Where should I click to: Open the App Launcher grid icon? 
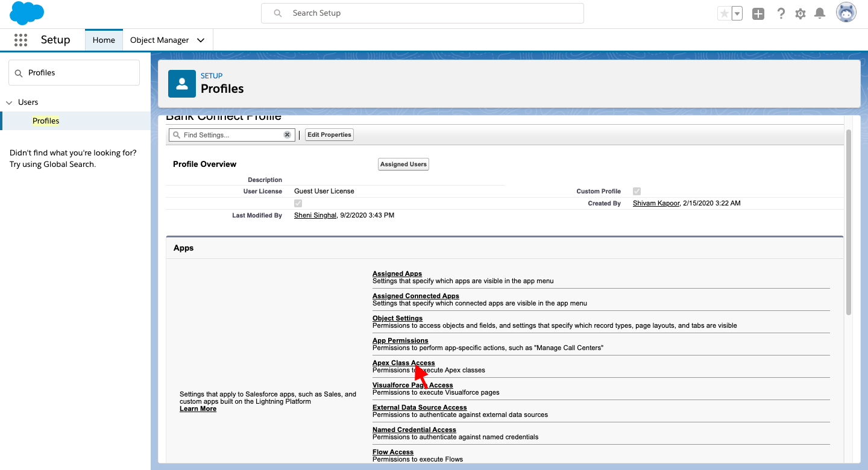[20, 40]
